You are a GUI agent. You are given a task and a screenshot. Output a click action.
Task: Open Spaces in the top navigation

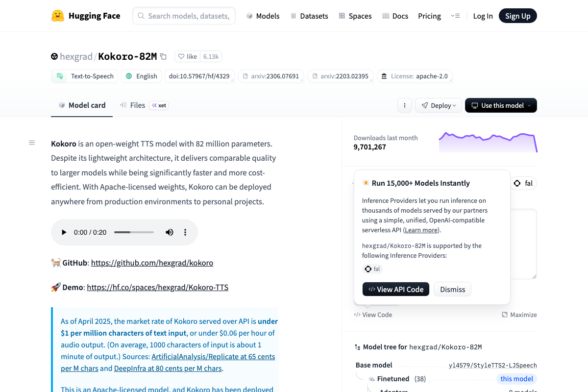pos(355,16)
